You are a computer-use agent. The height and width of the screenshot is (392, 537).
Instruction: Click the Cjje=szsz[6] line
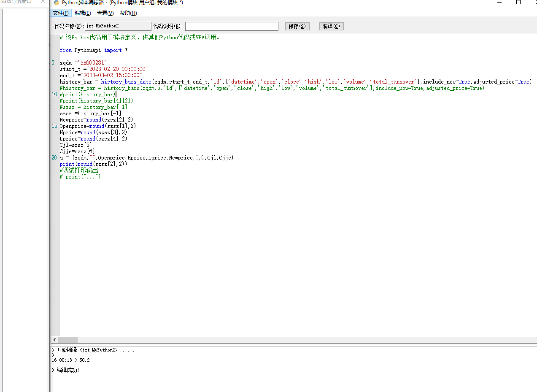77,151
